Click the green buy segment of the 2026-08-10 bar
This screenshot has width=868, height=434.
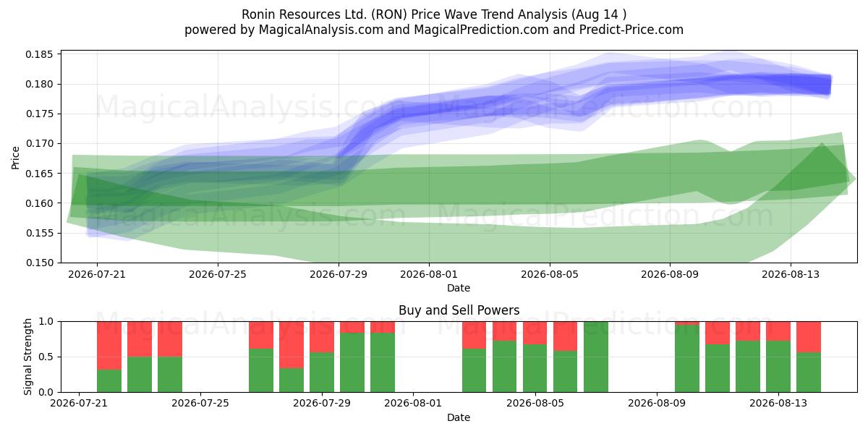[687, 359]
